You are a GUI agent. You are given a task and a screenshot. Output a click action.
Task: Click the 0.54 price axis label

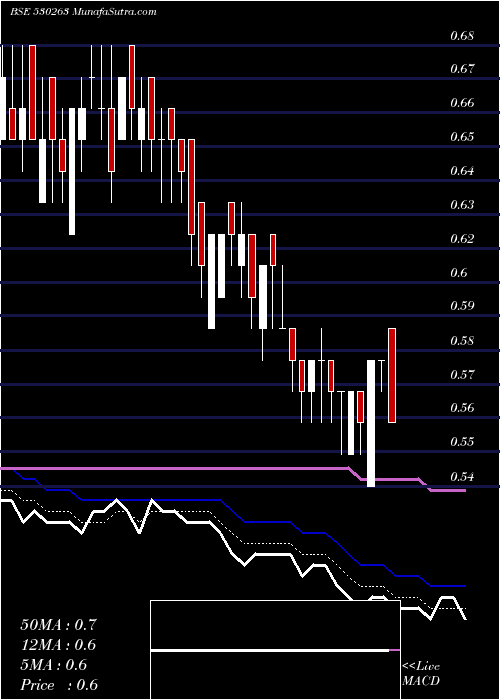pyautogui.click(x=461, y=476)
